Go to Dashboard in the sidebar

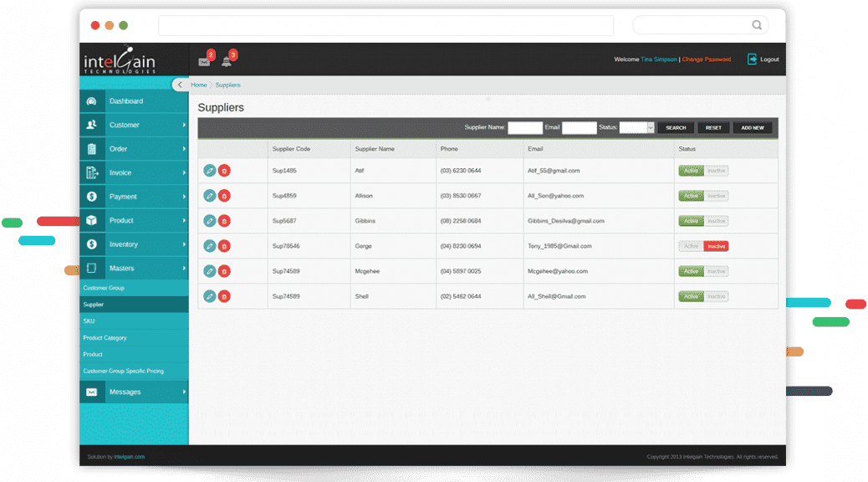click(x=134, y=101)
